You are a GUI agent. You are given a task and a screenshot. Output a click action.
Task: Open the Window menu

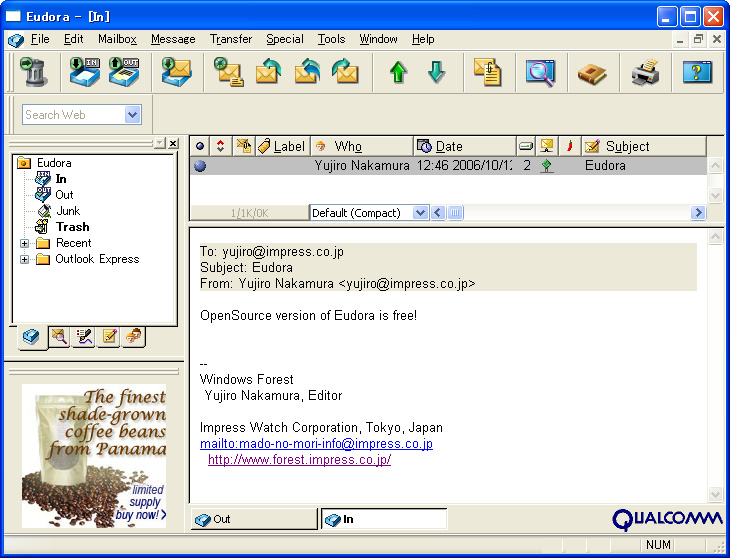[378, 39]
